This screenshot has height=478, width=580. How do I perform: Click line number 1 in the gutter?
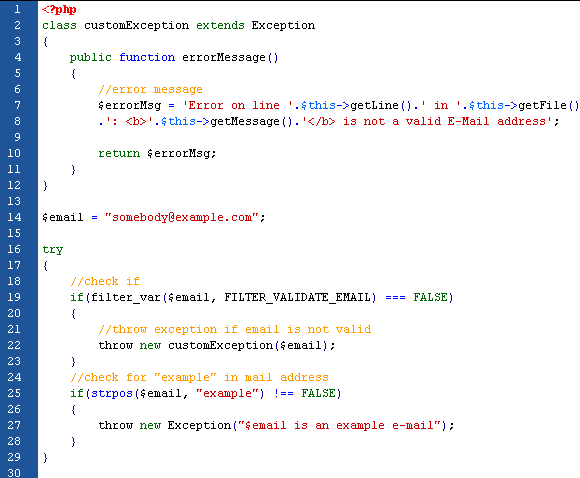pyautogui.click(x=17, y=9)
